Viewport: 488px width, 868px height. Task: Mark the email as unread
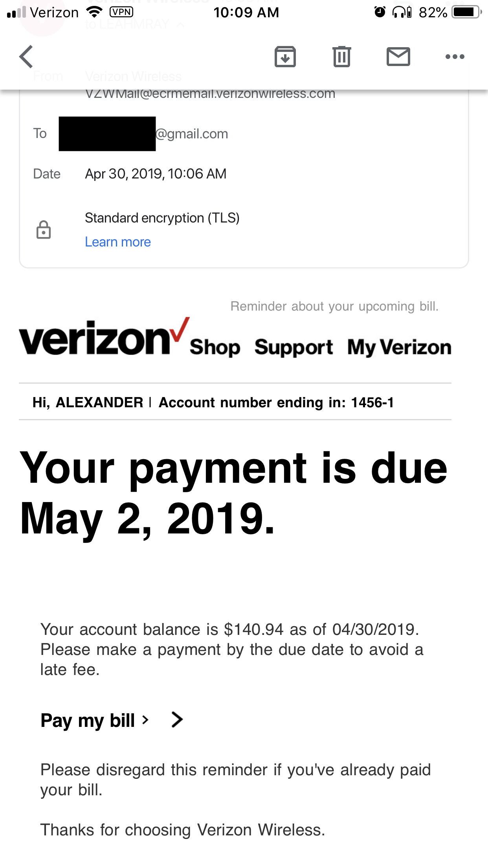click(398, 57)
